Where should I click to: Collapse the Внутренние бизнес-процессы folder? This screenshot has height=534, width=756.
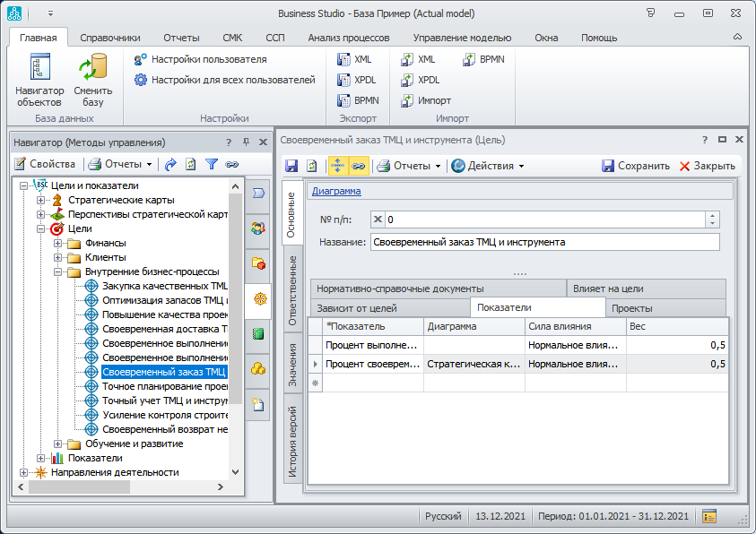point(57,271)
